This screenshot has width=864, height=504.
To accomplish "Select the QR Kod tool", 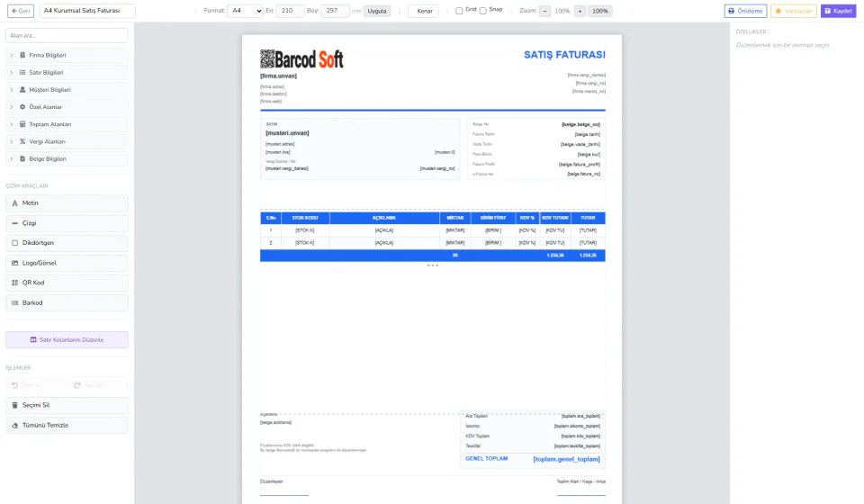I will [x=67, y=283].
